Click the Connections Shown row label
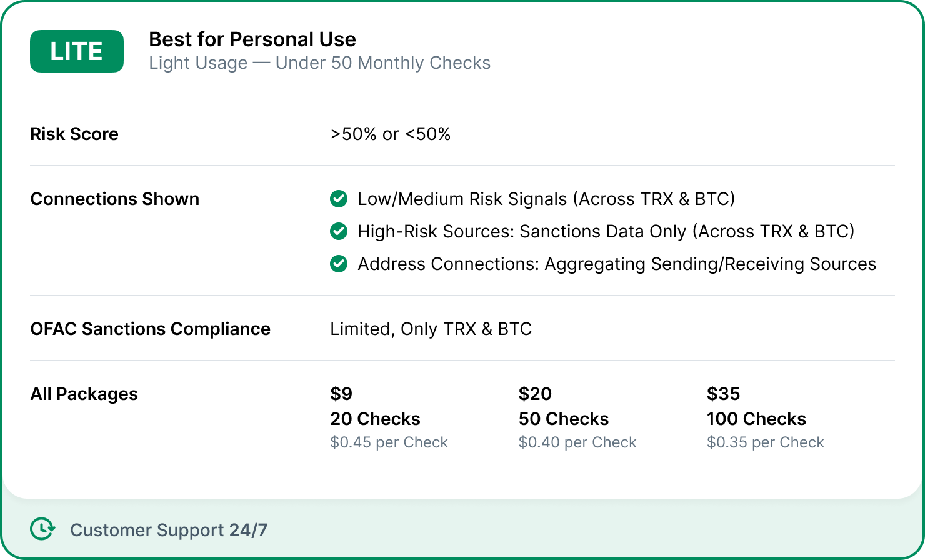The height and width of the screenshot is (560, 925). click(x=115, y=199)
